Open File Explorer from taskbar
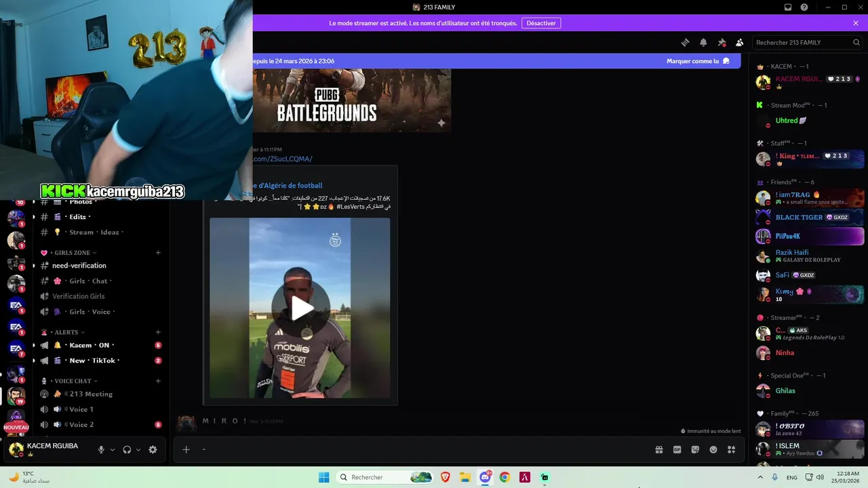 [465, 477]
